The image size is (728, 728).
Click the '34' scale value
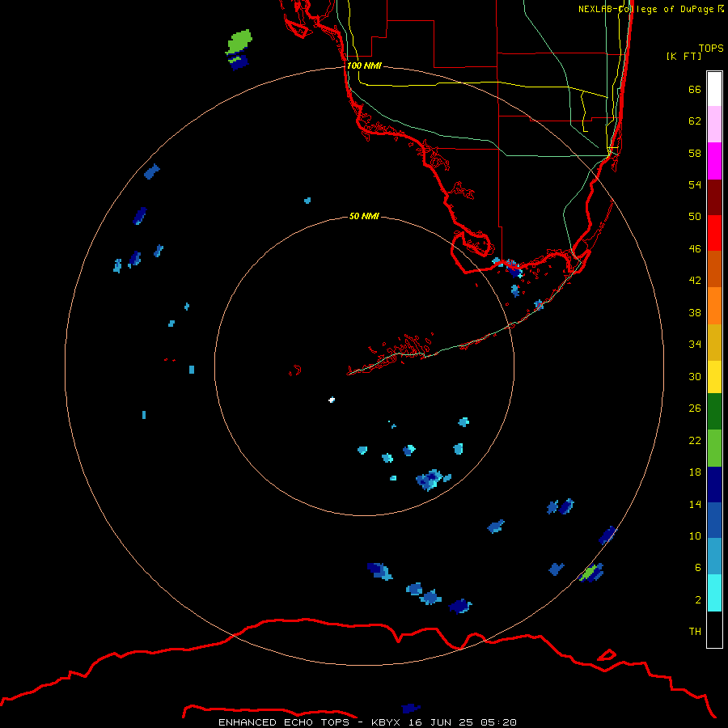(x=695, y=345)
